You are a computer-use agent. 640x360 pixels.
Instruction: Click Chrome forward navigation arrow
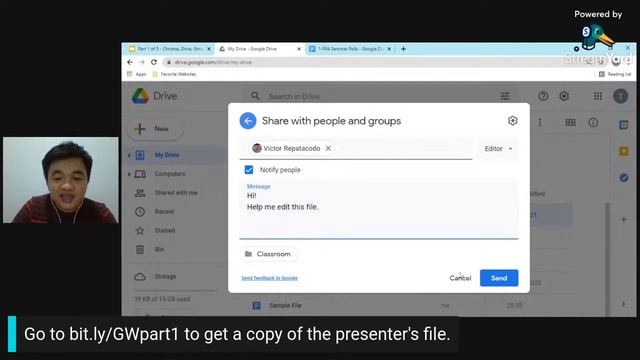142,62
